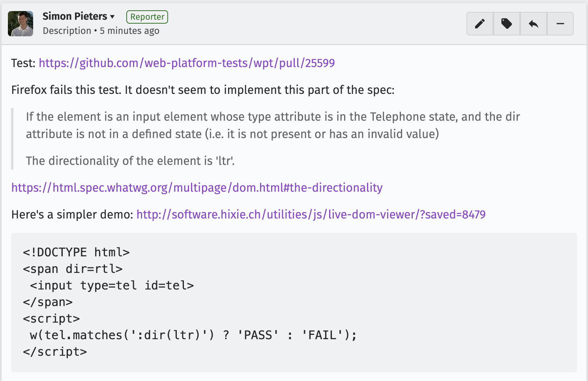Click the 'Firefox fails this test' sentence
This screenshot has height=381, width=588.
[203, 90]
